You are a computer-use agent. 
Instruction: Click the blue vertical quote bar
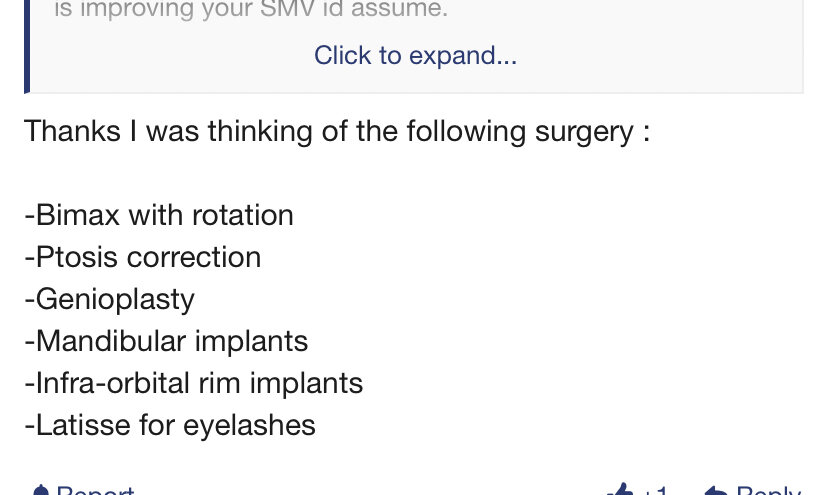point(27,46)
